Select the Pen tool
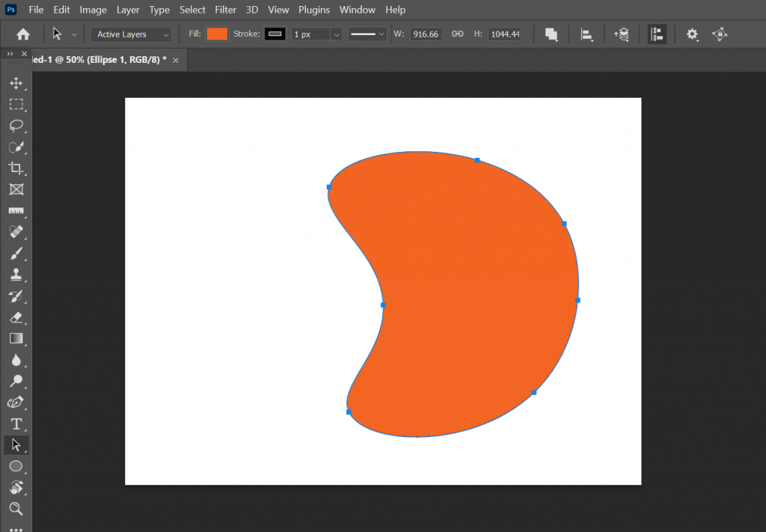Viewport: 766px width, 532px height. coord(16,402)
